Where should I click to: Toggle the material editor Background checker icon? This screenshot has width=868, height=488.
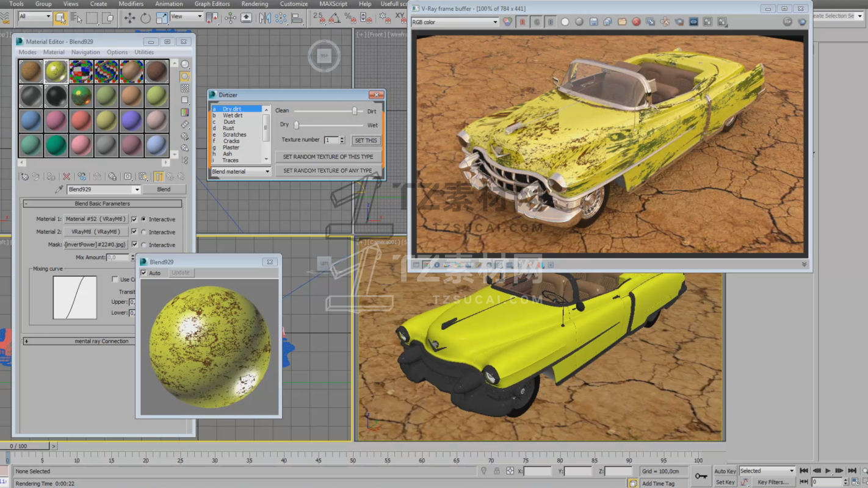pos(185,88)
